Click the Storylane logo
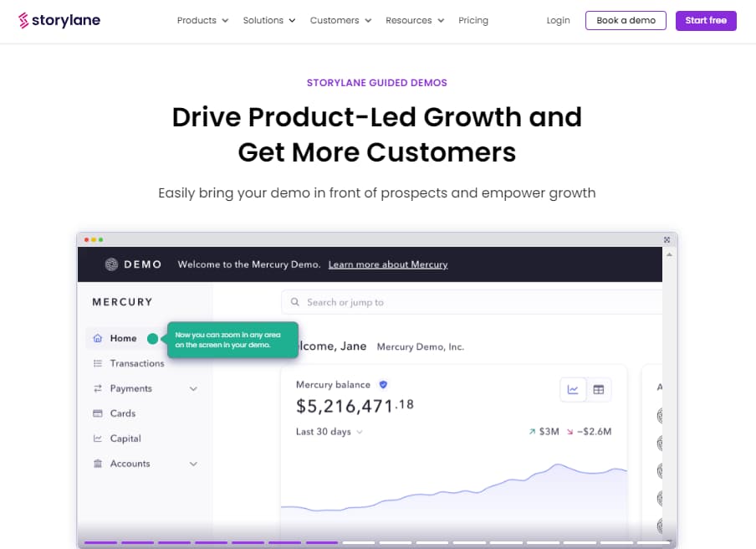 pos(59,20)
